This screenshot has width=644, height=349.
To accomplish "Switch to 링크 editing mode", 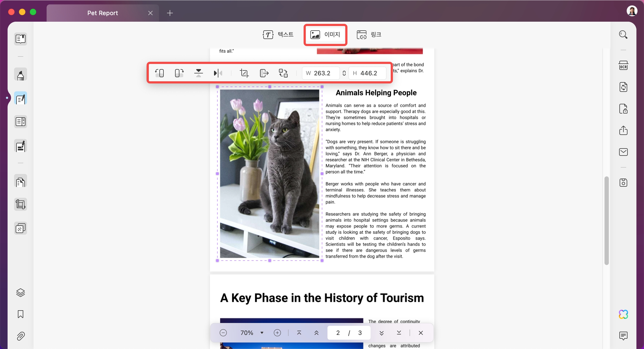I will tap(369, 35).
